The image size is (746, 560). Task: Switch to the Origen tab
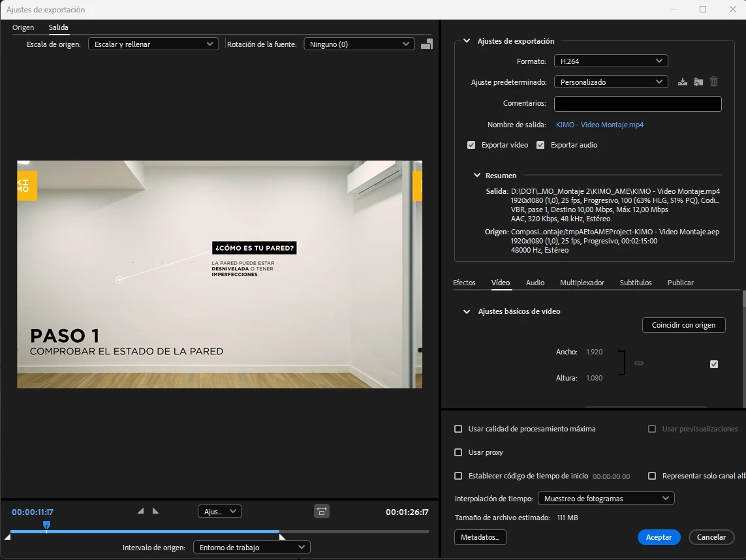(x=23, y=27)
